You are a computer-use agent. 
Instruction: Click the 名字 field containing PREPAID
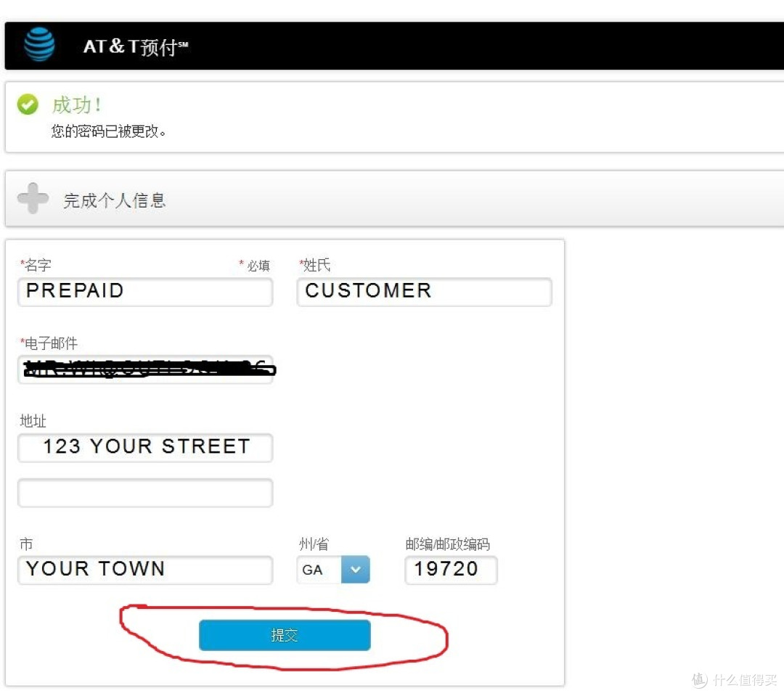(145, 292)
